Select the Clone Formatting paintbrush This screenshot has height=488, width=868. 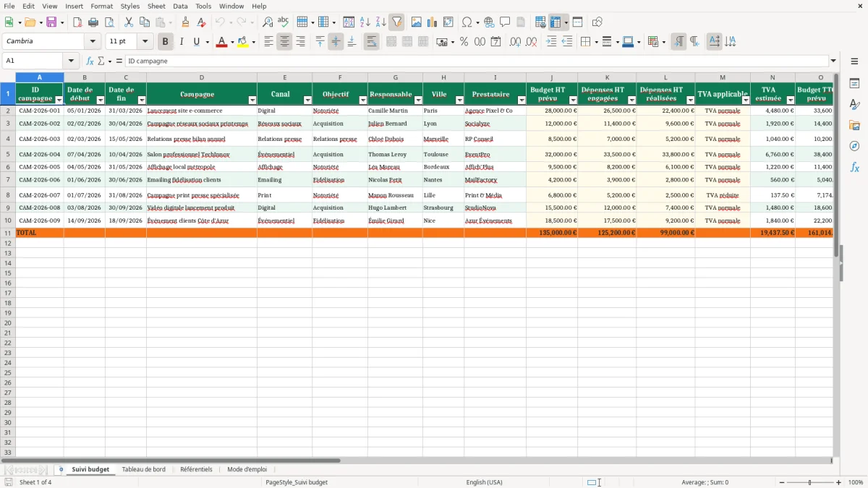(185, 22)
